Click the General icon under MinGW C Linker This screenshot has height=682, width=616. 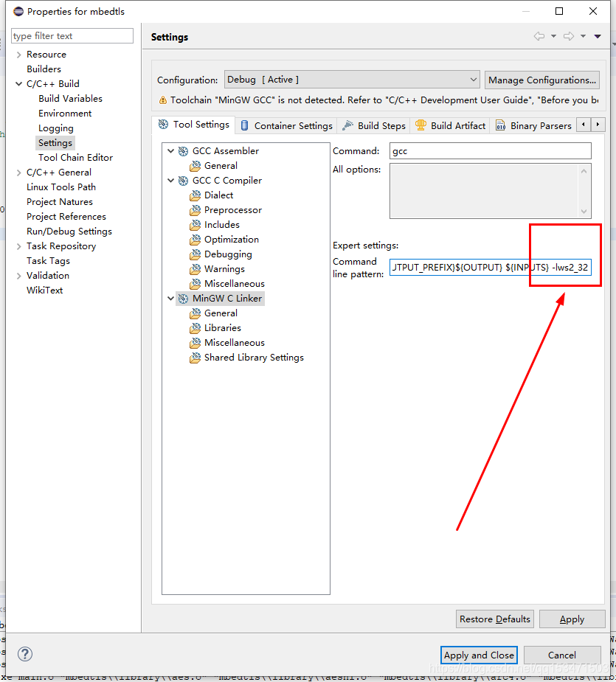195,313
